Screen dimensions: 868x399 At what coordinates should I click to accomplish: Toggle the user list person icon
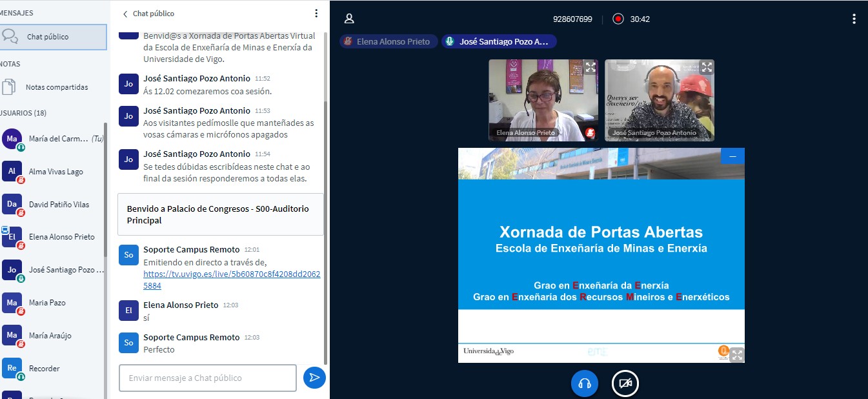349,19
